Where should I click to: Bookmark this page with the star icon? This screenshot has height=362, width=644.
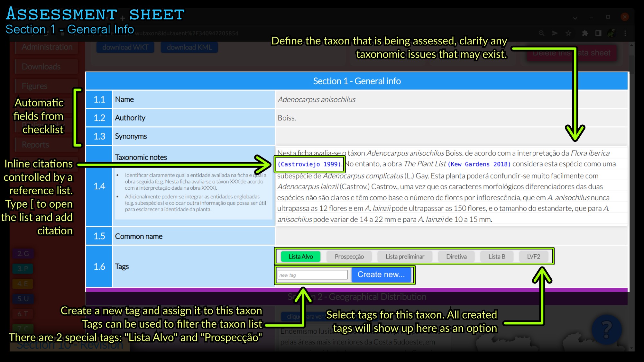568,33
